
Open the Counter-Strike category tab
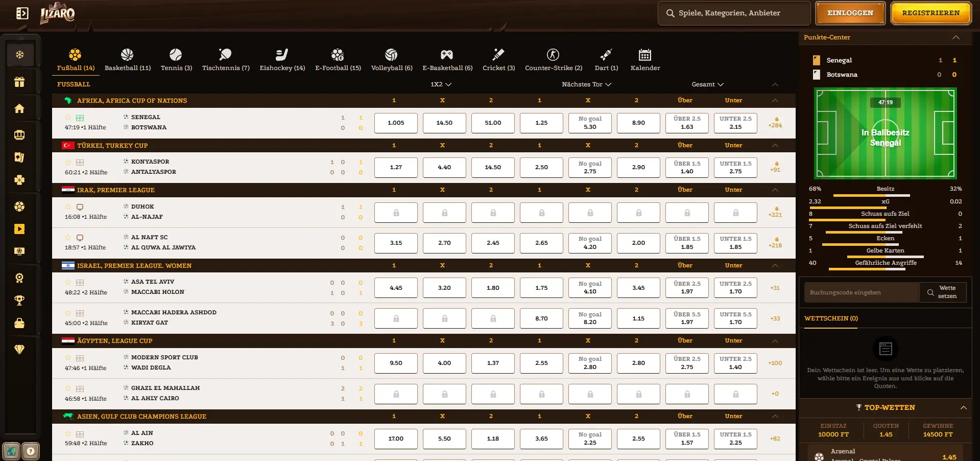point(553,59)
